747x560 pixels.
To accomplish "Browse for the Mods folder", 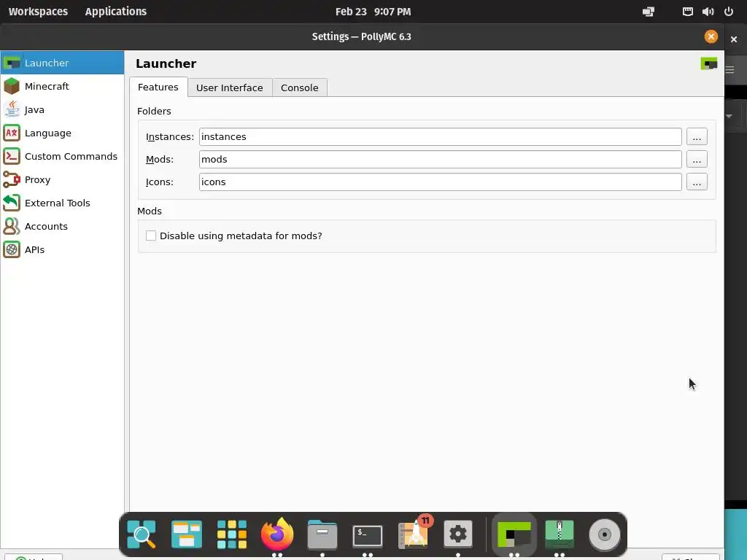I will 697,160.
